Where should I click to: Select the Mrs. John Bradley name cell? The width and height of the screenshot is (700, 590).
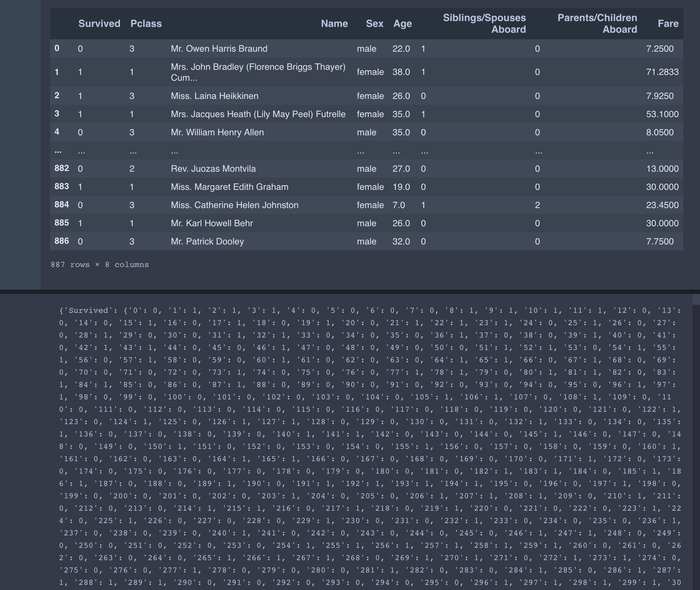coord(258,72)
